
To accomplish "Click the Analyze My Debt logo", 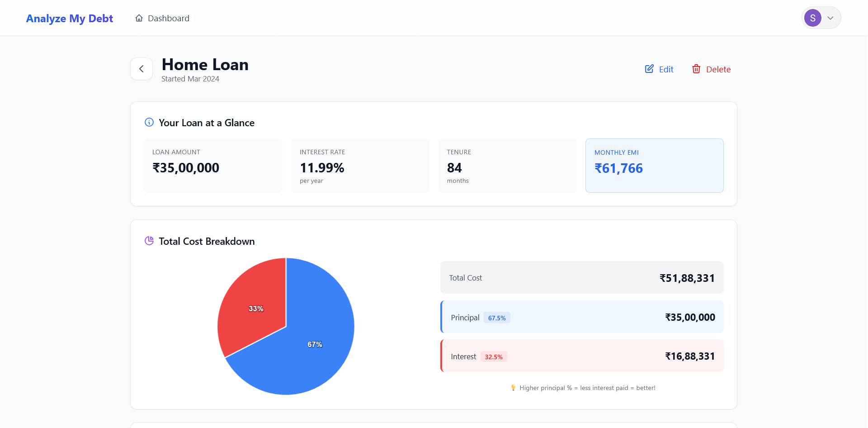I will [69, 19].
